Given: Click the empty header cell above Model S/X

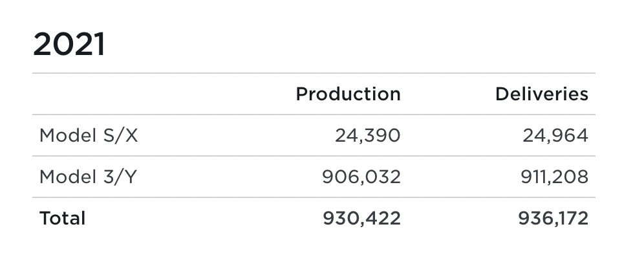Looking at the screenshot, I should pyautogui.click(x=129, y=94).
